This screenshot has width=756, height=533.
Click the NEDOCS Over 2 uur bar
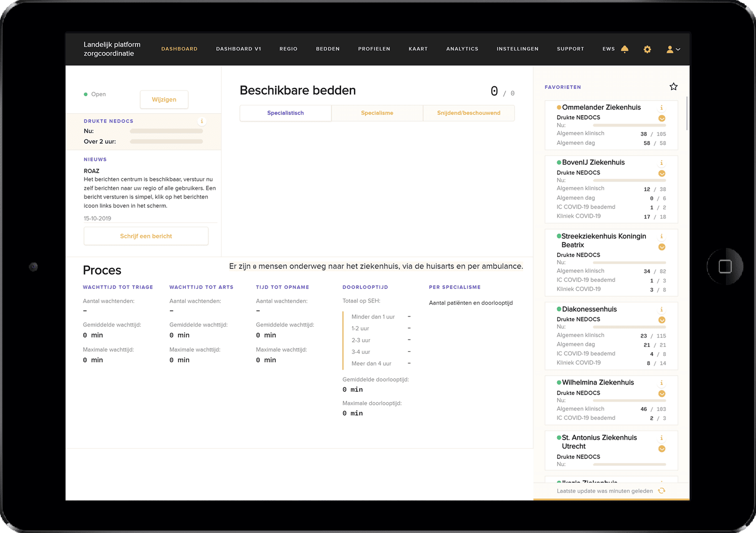[x=166, y=141]
